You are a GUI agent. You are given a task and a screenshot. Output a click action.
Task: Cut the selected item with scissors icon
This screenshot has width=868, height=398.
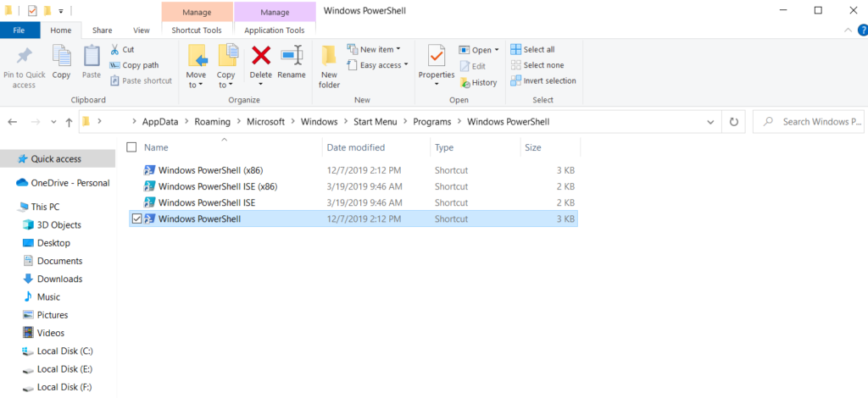(114, 50)
